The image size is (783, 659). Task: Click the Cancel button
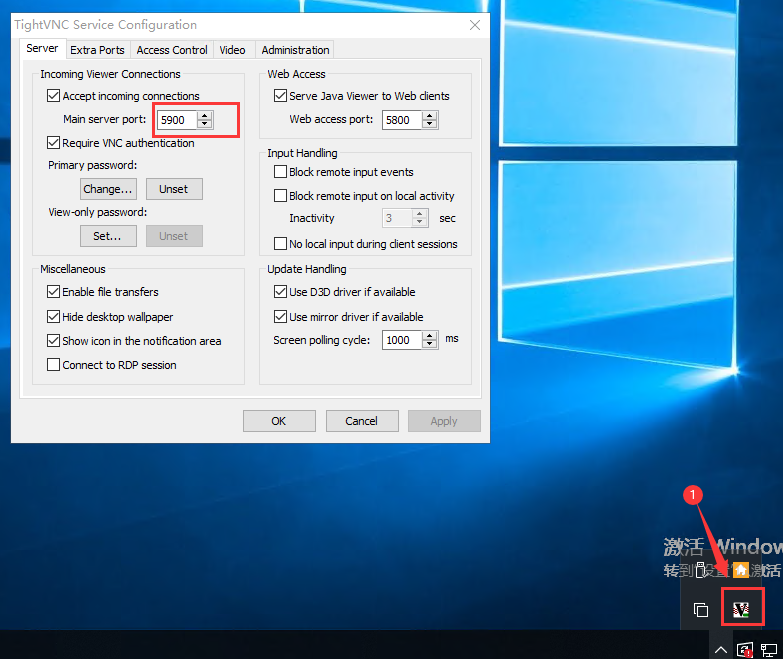362,421
